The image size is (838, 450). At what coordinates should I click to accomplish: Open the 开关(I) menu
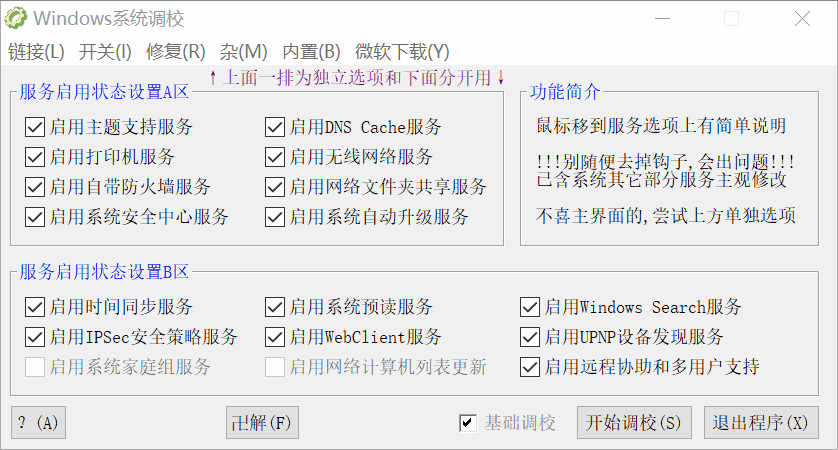click(x=105, y=52)
